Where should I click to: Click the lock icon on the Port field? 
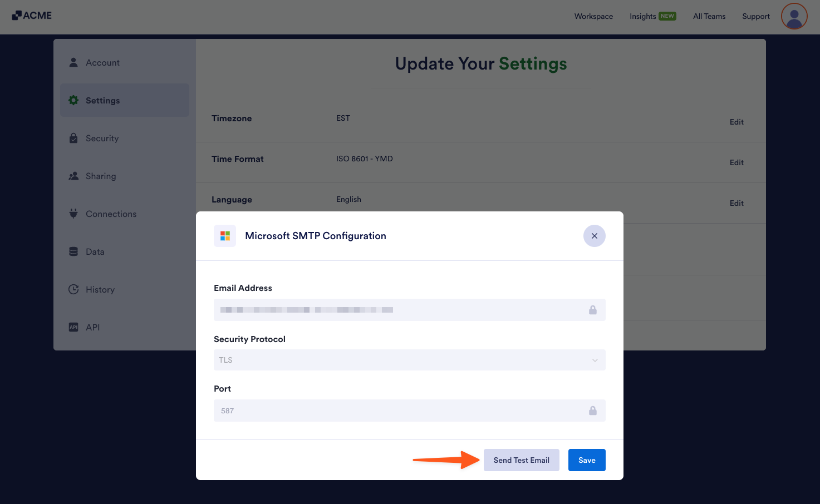pyautogui.click(x=593, y=411)
